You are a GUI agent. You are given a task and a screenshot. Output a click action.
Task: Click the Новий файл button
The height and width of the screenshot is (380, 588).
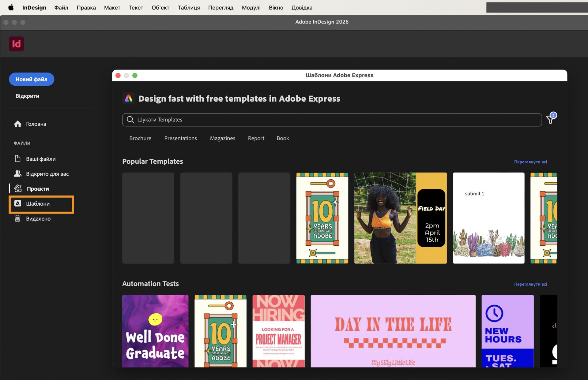[31, 79]
